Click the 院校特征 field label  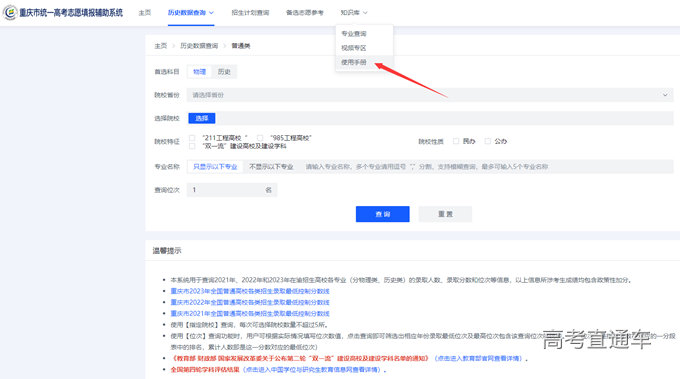(167, 141)
